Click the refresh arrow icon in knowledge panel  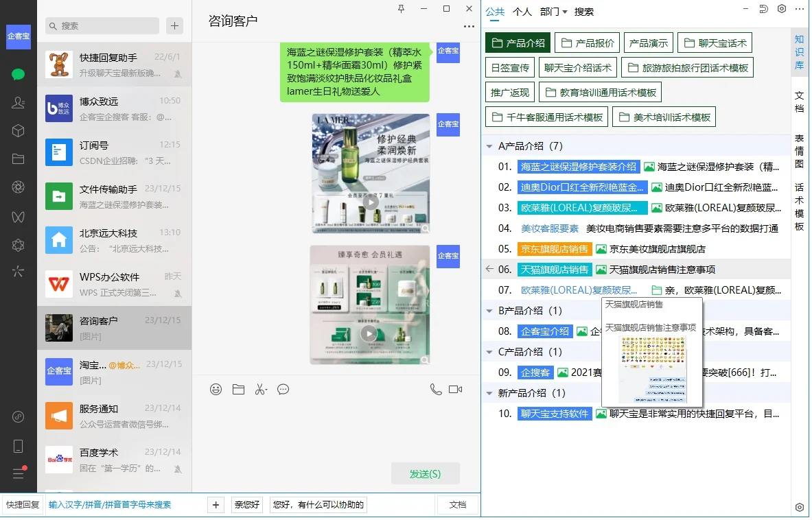764,9
